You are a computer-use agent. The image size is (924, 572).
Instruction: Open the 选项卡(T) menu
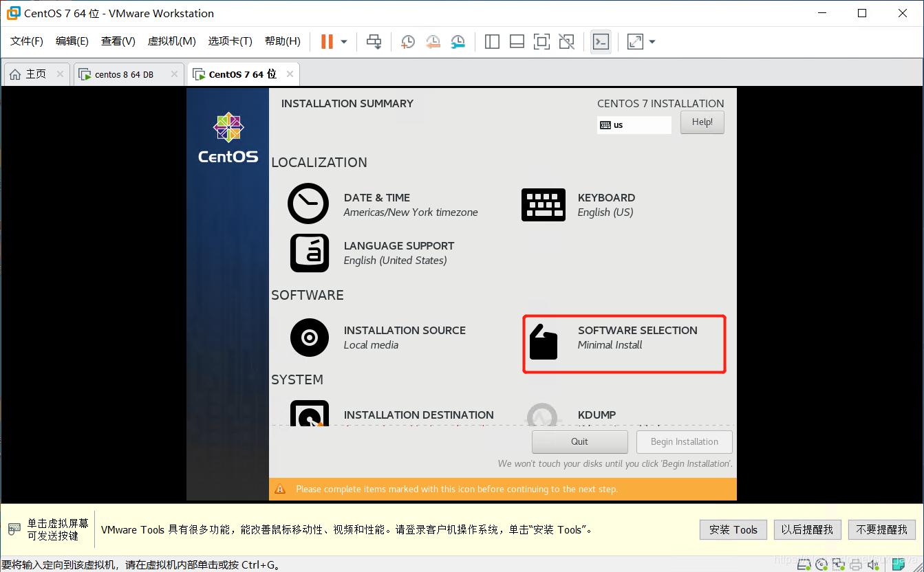pyautogui.click(x=230, y=41)
